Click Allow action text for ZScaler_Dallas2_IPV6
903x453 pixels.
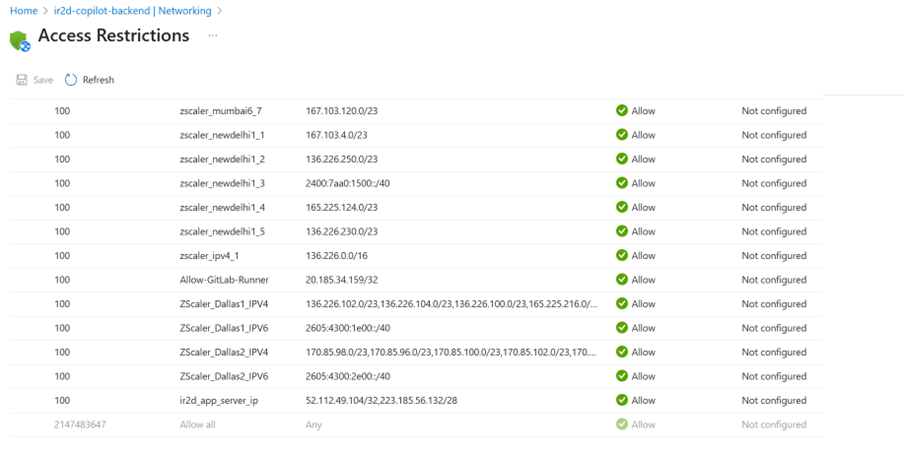click(643, 377)
